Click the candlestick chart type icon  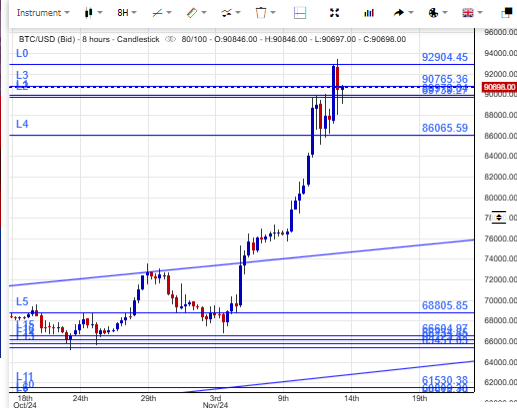pos(88,13)
